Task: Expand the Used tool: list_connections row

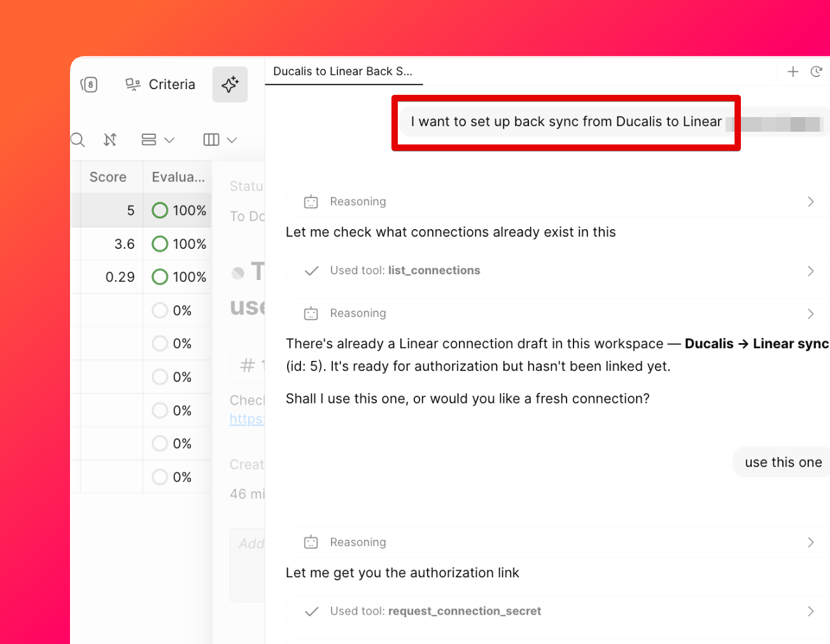Action: pos(558,270)
